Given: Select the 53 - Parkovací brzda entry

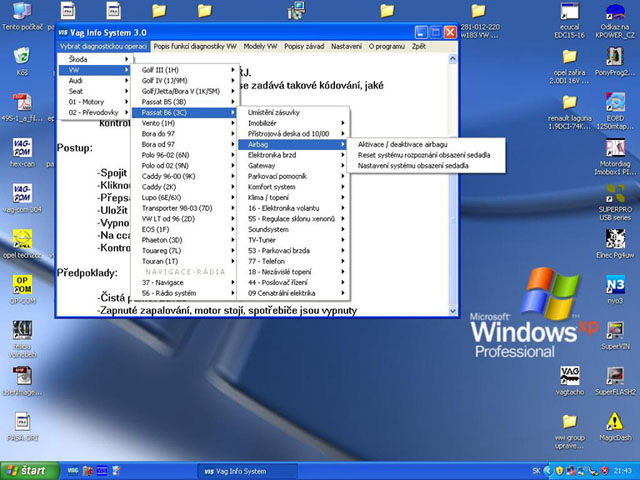Looking at the screenshot, I should [x=293, y=250].
